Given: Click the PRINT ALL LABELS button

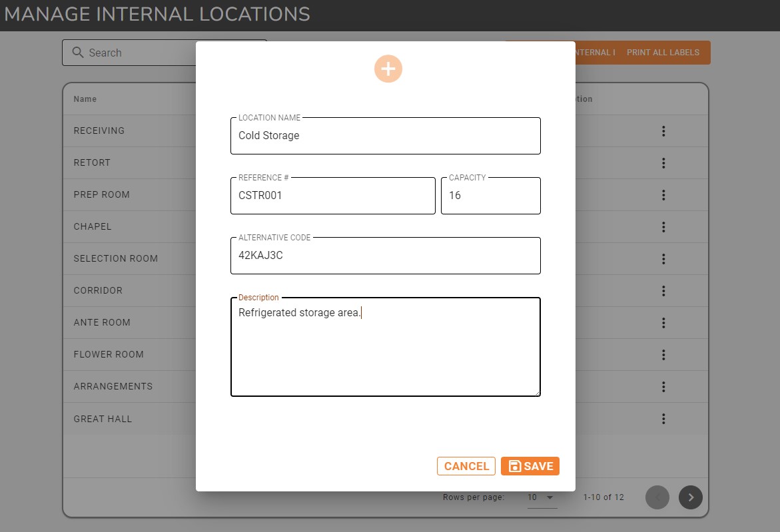Looking at the screenshot, I should click(663, 52).
